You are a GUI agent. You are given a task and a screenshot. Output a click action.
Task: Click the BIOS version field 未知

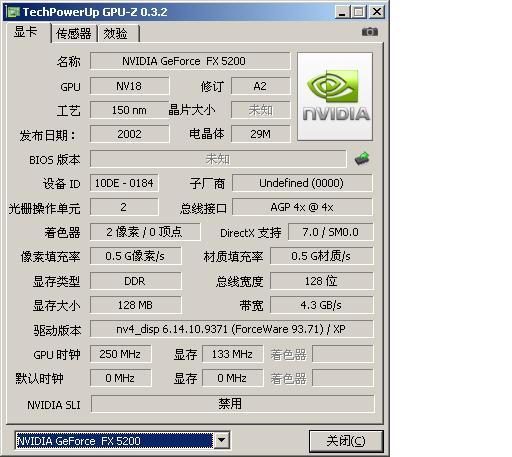218,159
